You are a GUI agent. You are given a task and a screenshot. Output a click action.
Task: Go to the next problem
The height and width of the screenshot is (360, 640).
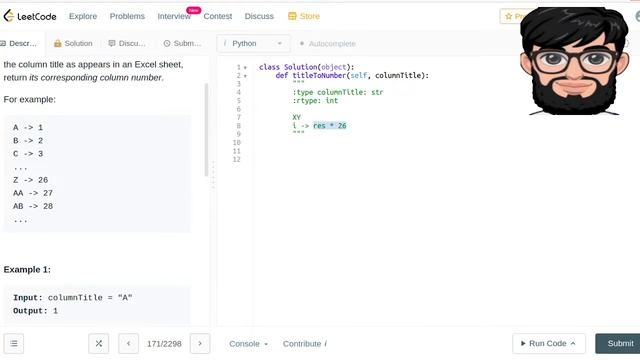pyautogui.click(x=200, y=343)
